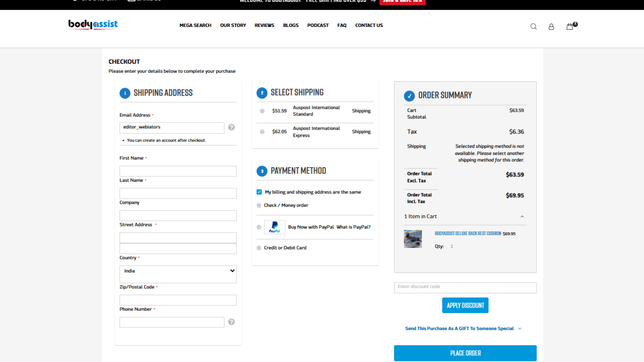
Task: Click Apply Discount button
Action: (465, 305)
